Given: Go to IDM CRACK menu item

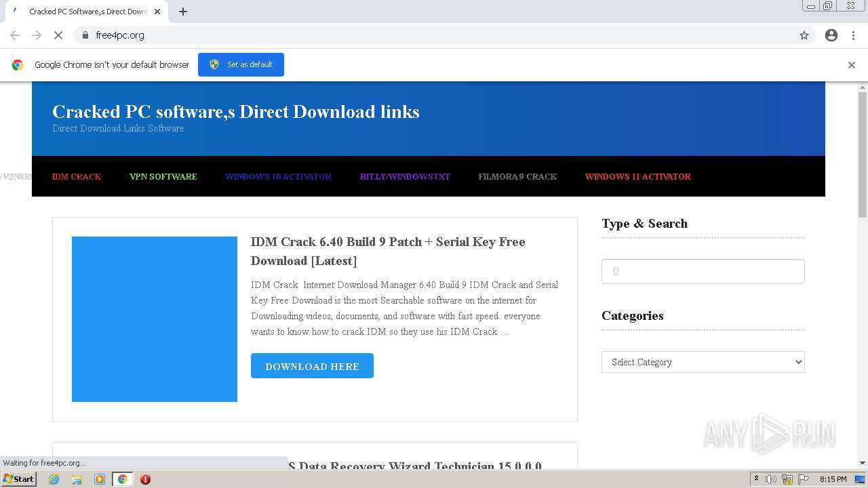Looking at the screenshot, I should tap(77, 176).
